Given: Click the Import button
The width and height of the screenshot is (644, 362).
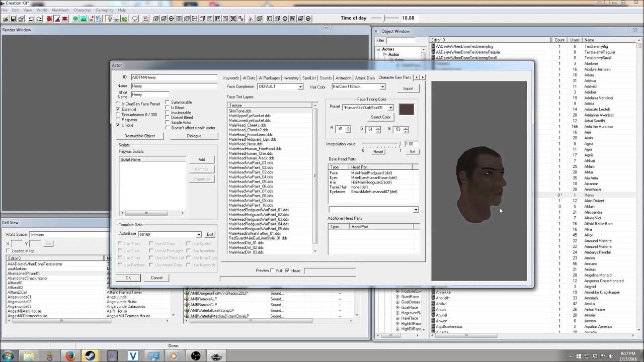Looking at the screenshot, I should (x=408, y=88).
